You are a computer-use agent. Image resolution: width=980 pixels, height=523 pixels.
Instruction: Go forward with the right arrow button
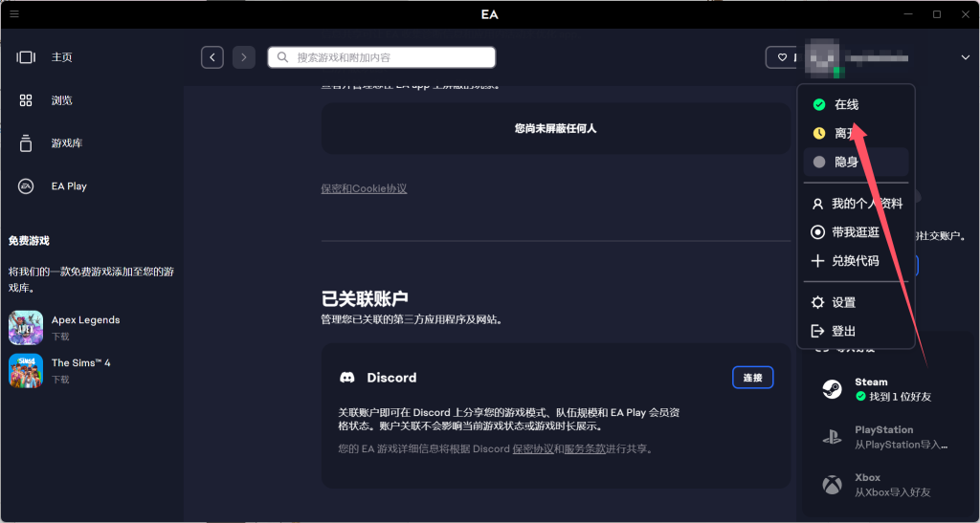pyautogui.click(x=244, y=57)
